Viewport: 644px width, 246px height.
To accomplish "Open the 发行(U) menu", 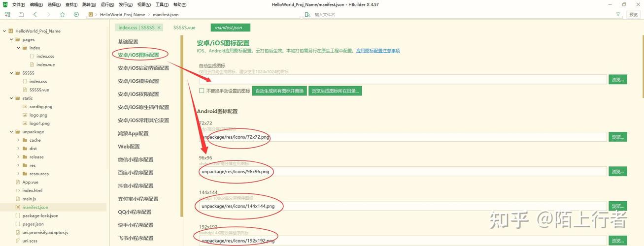I will pyautogui.click(x=126, y=4).
